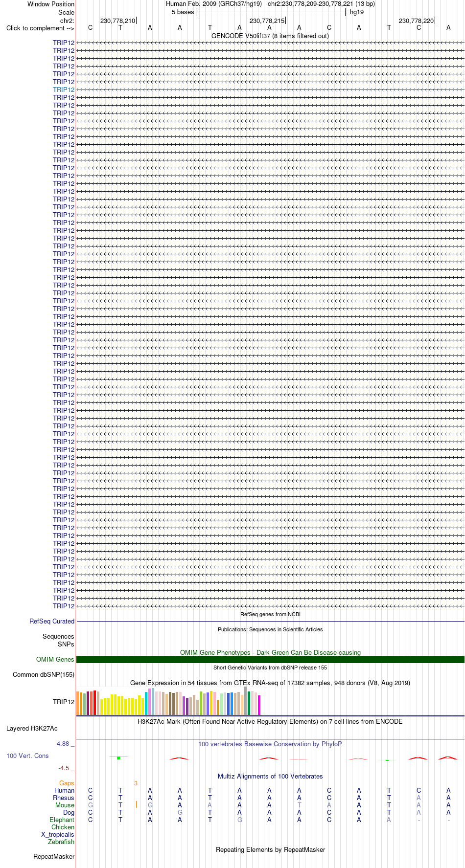Click the G base in Elephant row
The width and height of the screenshot is (465, 868).
[240, 820]
